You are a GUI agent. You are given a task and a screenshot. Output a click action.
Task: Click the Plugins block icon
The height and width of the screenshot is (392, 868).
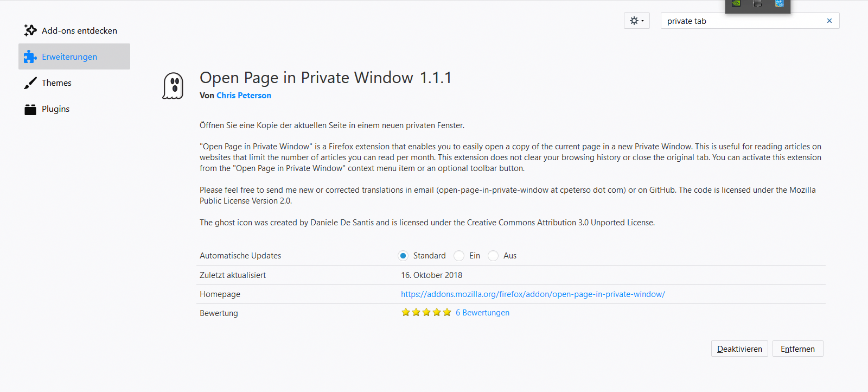30,109
